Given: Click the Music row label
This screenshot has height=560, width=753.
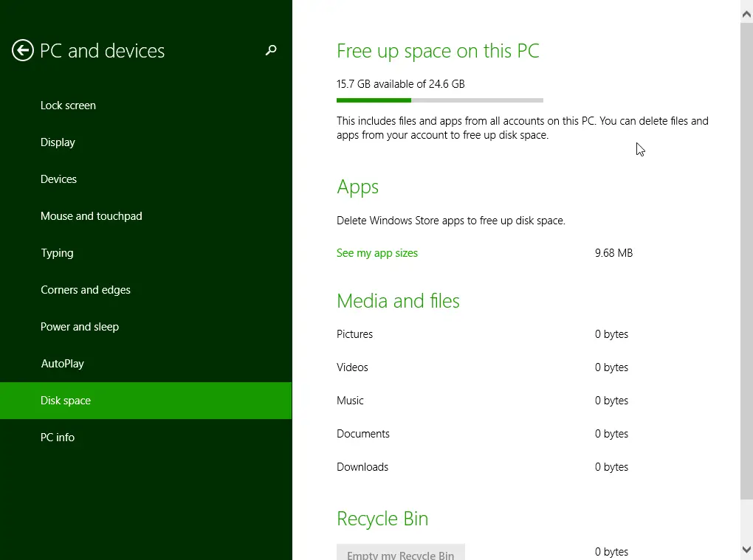Looking at the screenshot, I should [x=350, y=401].
